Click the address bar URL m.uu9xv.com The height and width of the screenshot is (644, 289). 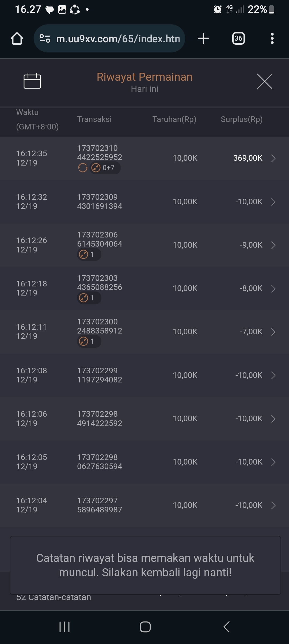coord(118,39)
